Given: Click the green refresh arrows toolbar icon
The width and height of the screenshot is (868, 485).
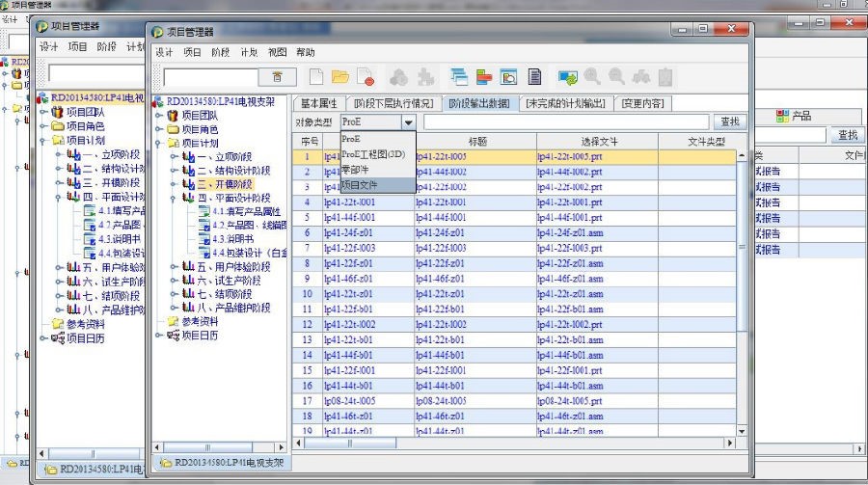Looking at the screenshot, I should point(567,77).
